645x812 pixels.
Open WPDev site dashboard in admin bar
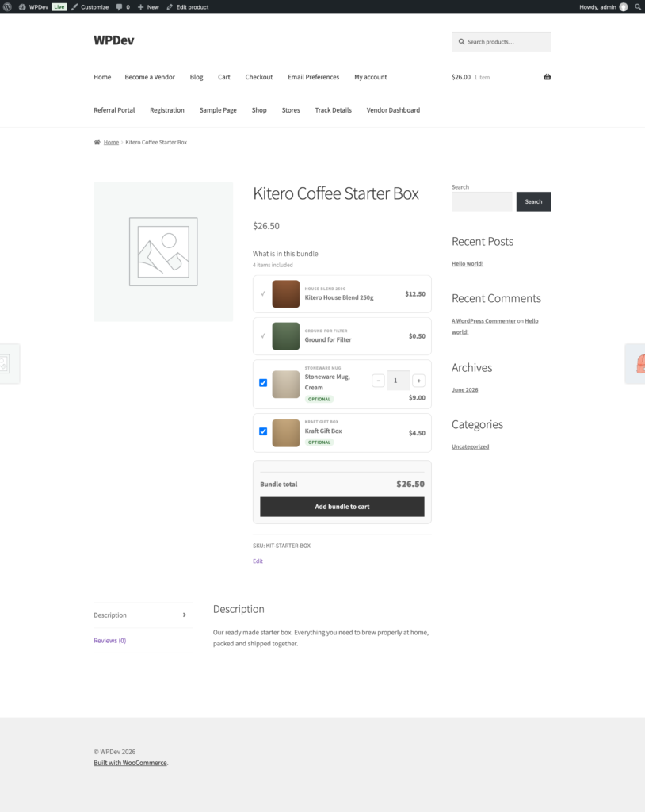pos(33,6)
